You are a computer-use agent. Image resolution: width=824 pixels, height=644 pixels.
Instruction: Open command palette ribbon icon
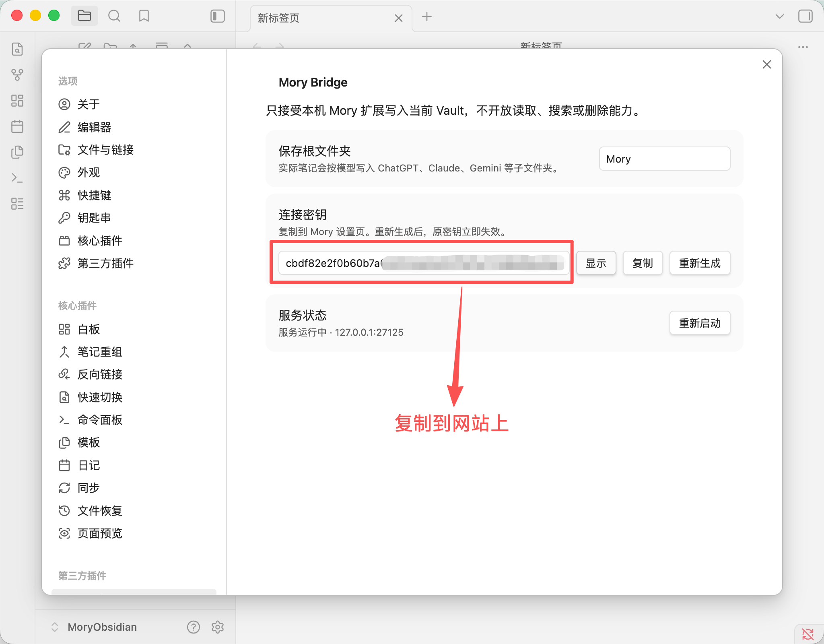pyautogui.click(x=17, y=178)
